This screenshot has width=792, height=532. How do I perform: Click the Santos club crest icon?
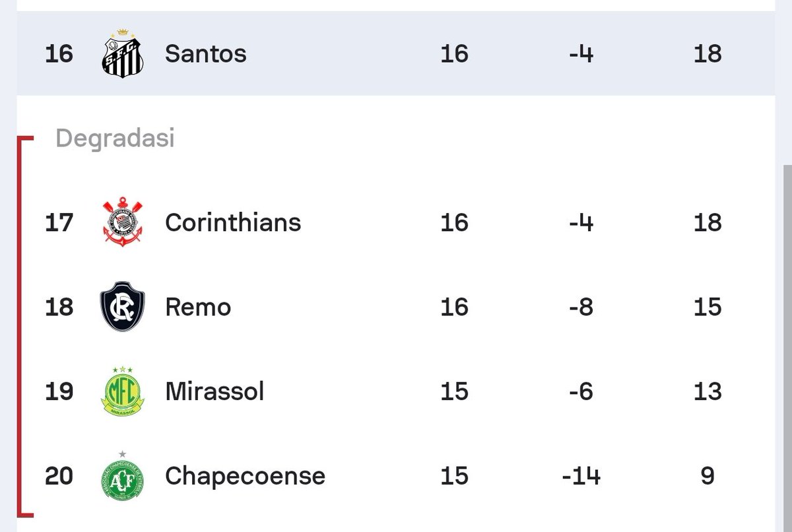[x=122, y=53]
